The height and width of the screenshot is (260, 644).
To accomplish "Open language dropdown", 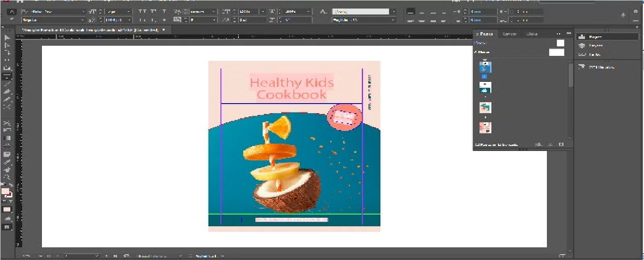I will pos(394,20).
